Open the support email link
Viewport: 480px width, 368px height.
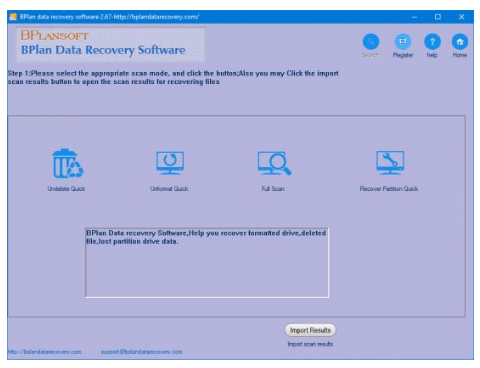pyautogui.click(x=142, y=352)
